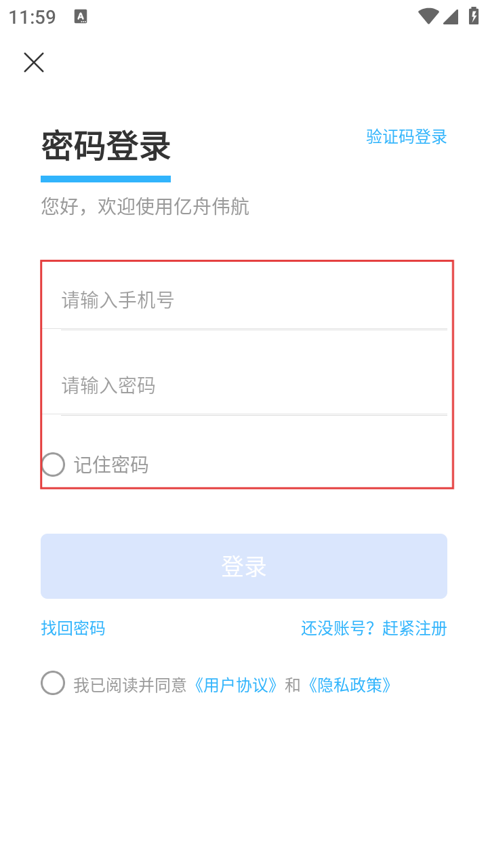This screenshot has height=868, width=488.
Task: Open the 《隐私政策》 link
Action: [x=349, y=685]
